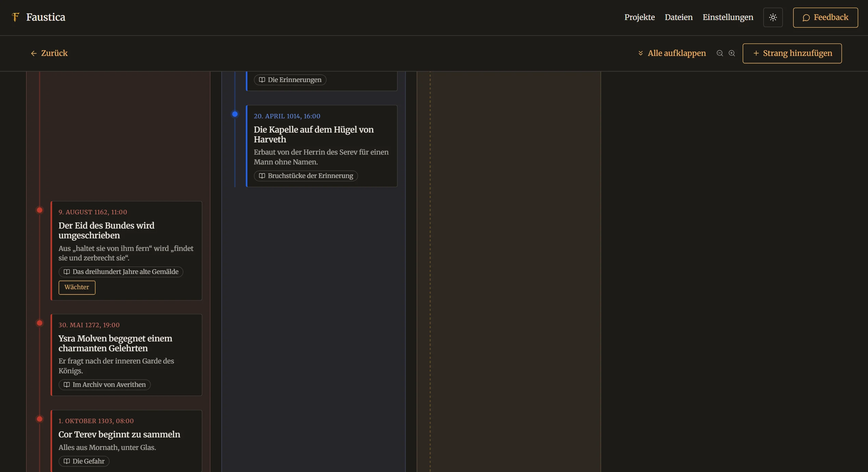868x472 pixels.
Task: Select the Wächter tag
Action: tap(77, 287)
